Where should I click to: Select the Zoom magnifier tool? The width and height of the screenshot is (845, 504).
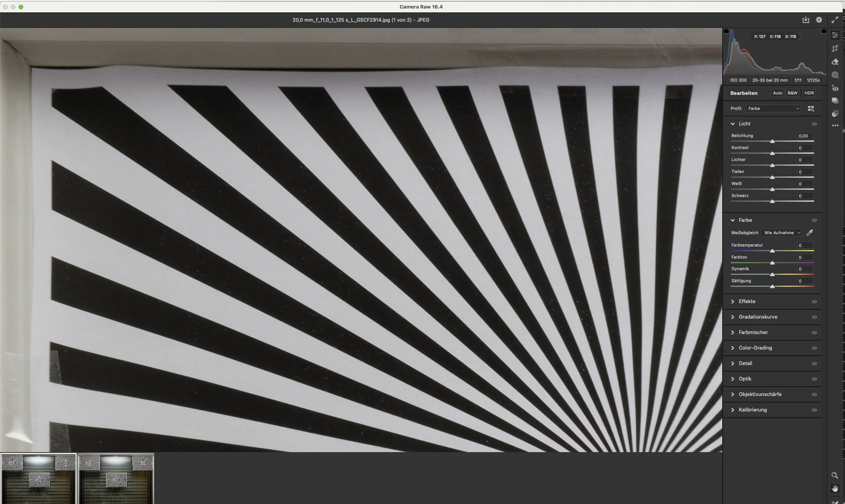point(835,475)
